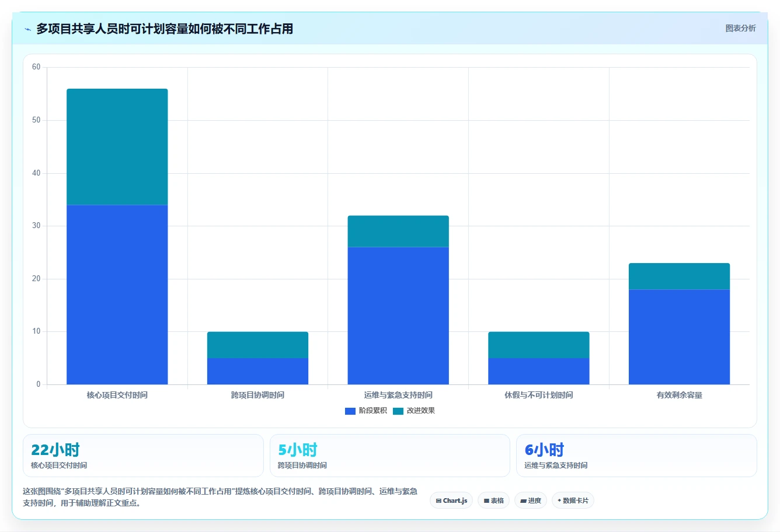Click the blue segment of 跨项目协调时间 bar
The width and height of the screenshot is (780, 532).
(257, 371)
